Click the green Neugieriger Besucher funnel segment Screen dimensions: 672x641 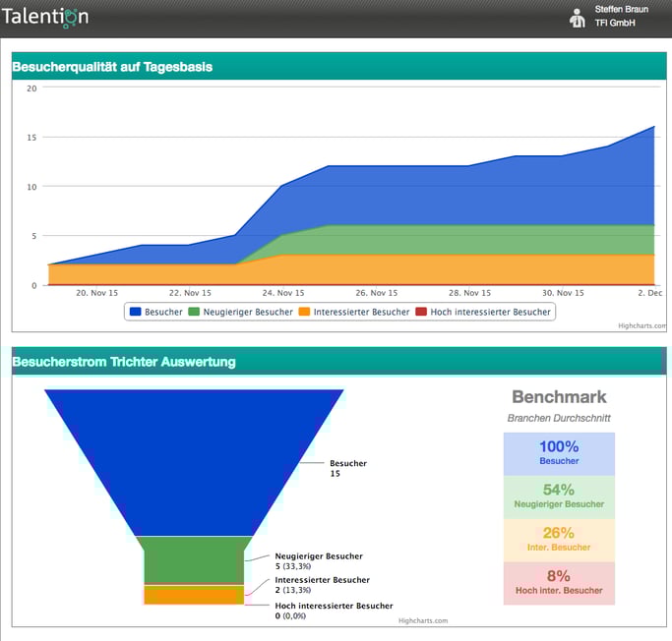tap(194, 560)
